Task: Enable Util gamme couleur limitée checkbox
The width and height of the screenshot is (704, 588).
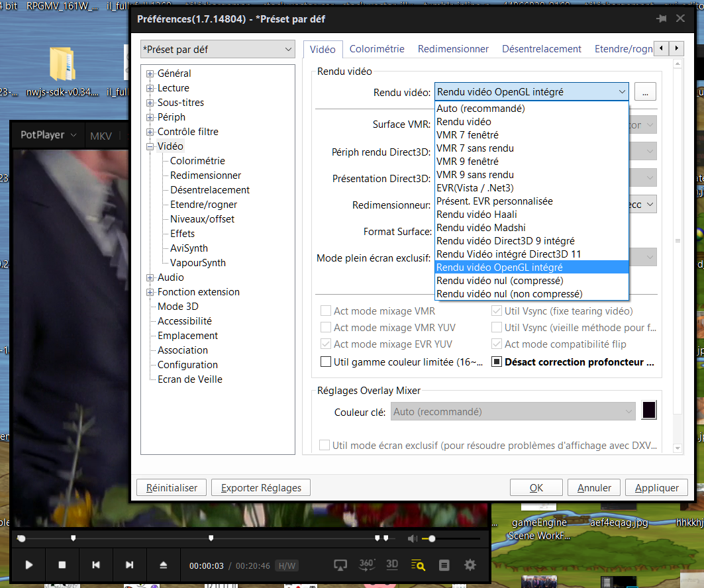Action: click(326, 362)
